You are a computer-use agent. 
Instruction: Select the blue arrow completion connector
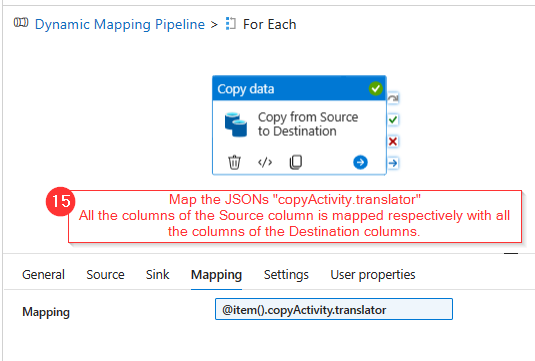393,163
